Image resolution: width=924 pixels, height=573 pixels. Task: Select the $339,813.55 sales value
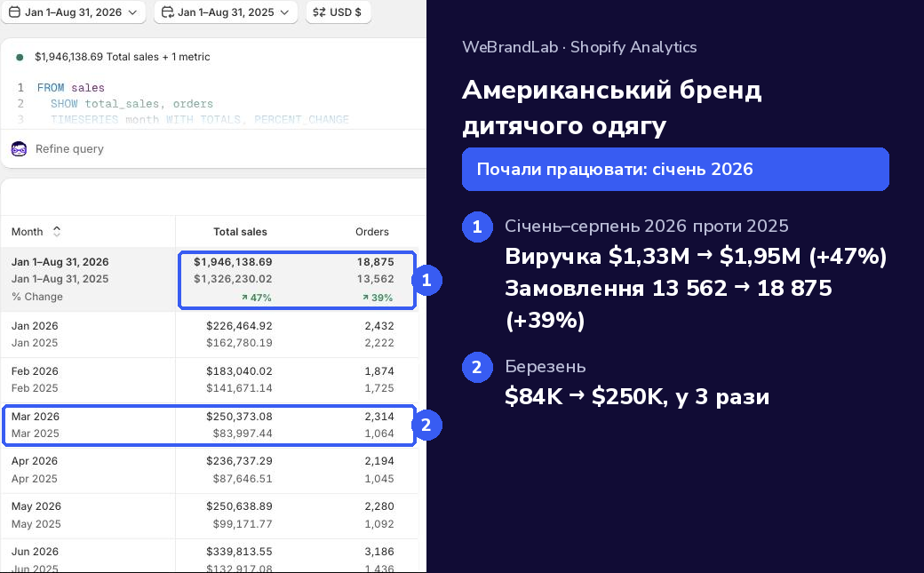(x=239, y=551)
